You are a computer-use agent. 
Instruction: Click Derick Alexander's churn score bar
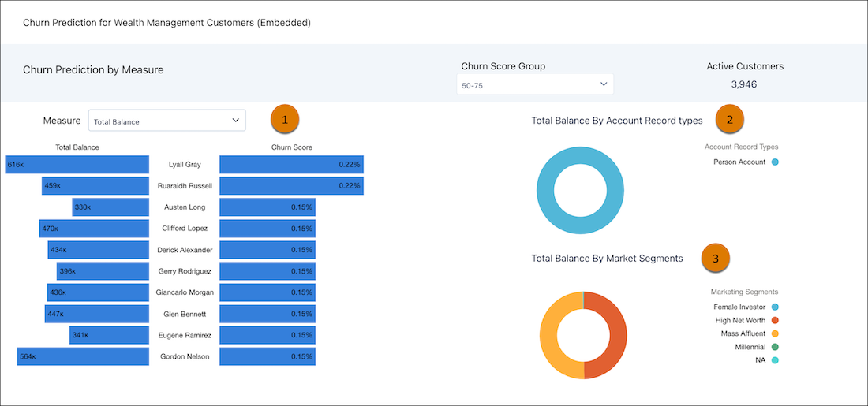pyautogui.click(x=268, y=250)
